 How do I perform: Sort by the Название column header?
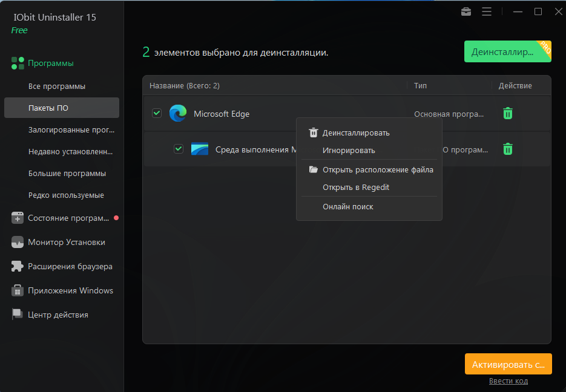point(184,86)
